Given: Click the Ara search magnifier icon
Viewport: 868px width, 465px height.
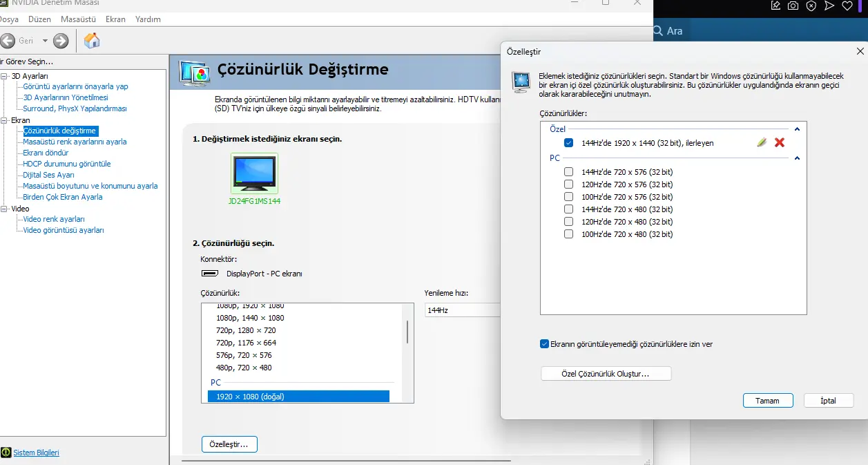Looking at the screenshot, I should tap(657, 31).
